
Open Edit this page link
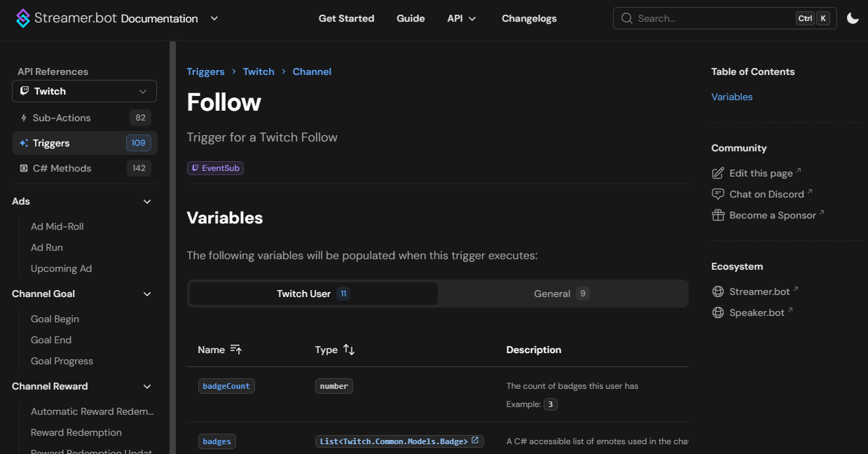coord(760,173)
